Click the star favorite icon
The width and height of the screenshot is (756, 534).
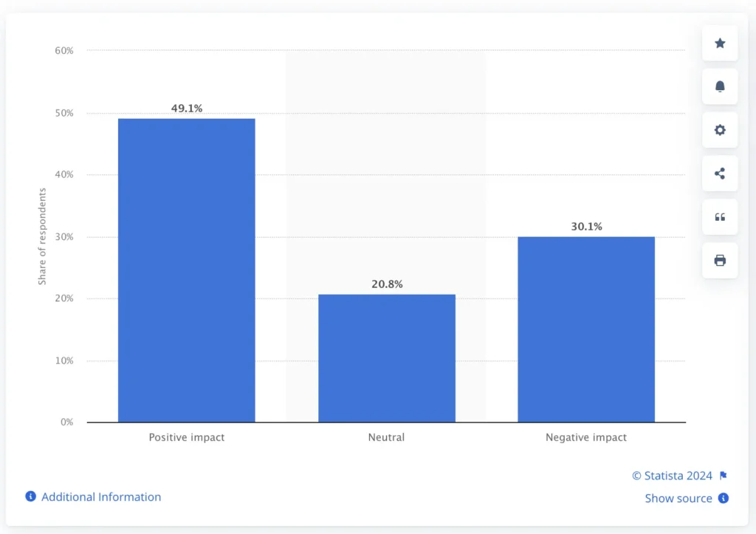720,44
